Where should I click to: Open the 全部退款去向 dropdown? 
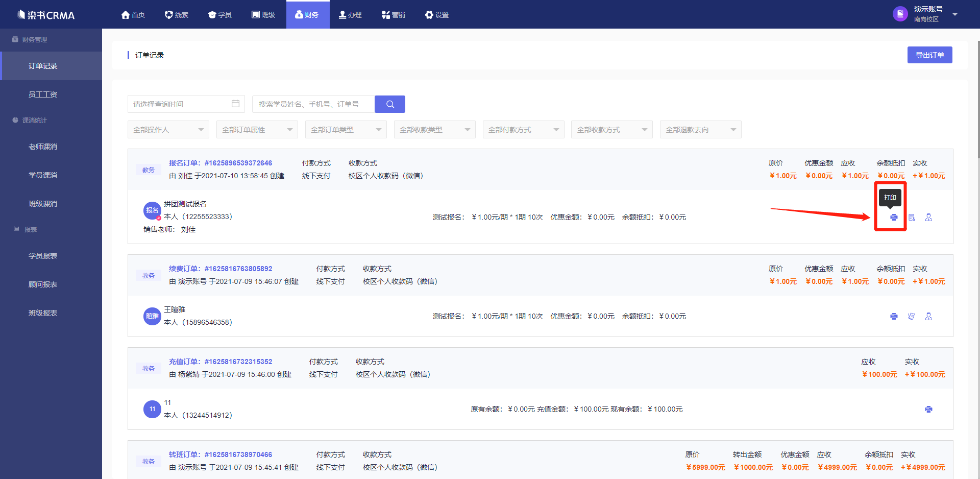701,130
